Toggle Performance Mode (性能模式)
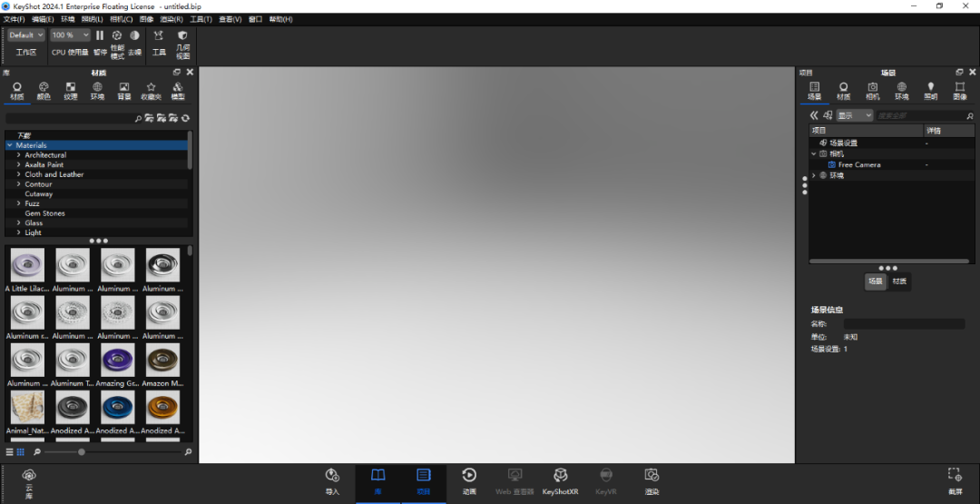Image resolution: width=980 pixels, height=504 pixels. [117, 42]
